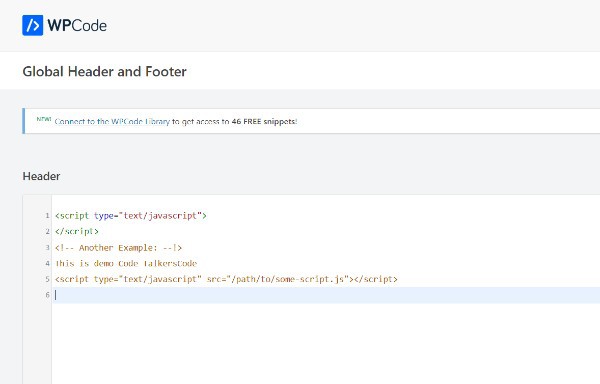Click the script src some-script.js line
Viewport: 600px width, 384px height.
click(x=226, y=279)
